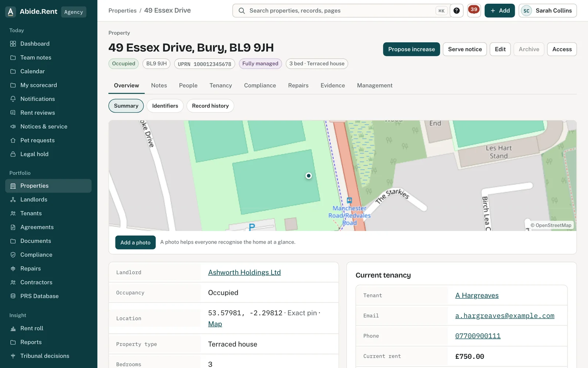Click the Fully managed tag
Screen dimensions: 588x368
point(260,64)
